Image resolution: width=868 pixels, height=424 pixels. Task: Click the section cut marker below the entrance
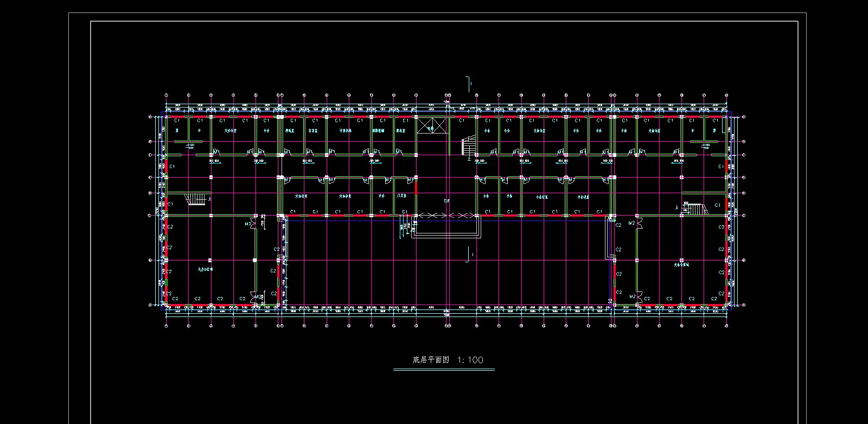pyautogui.click(x=468, y=254)
